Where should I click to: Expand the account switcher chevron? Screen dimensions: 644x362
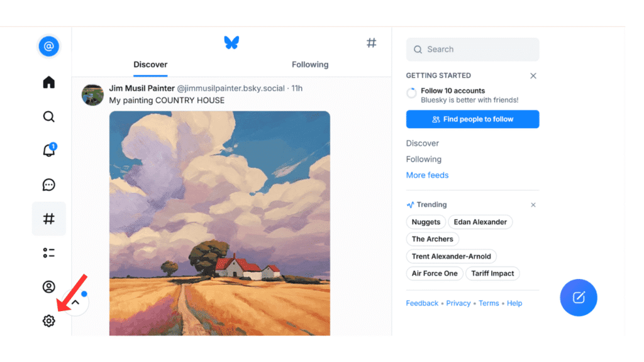pos(75,302)
